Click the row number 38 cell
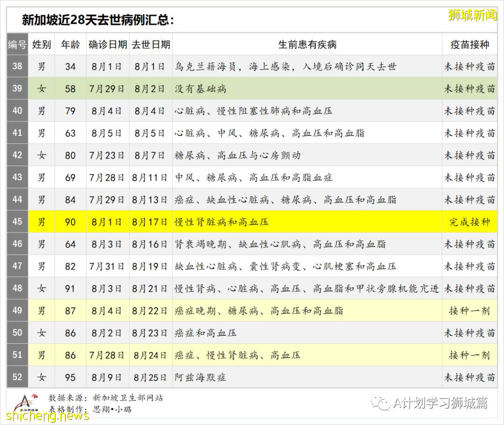 16,66
